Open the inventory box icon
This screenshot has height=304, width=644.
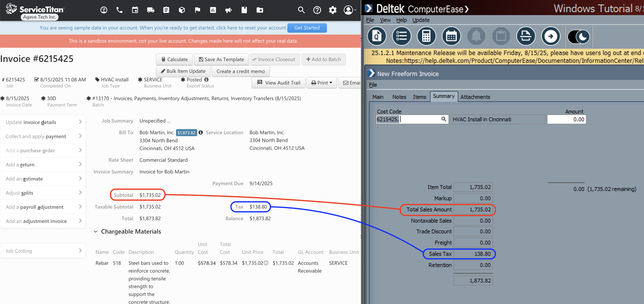coord(182,10)
